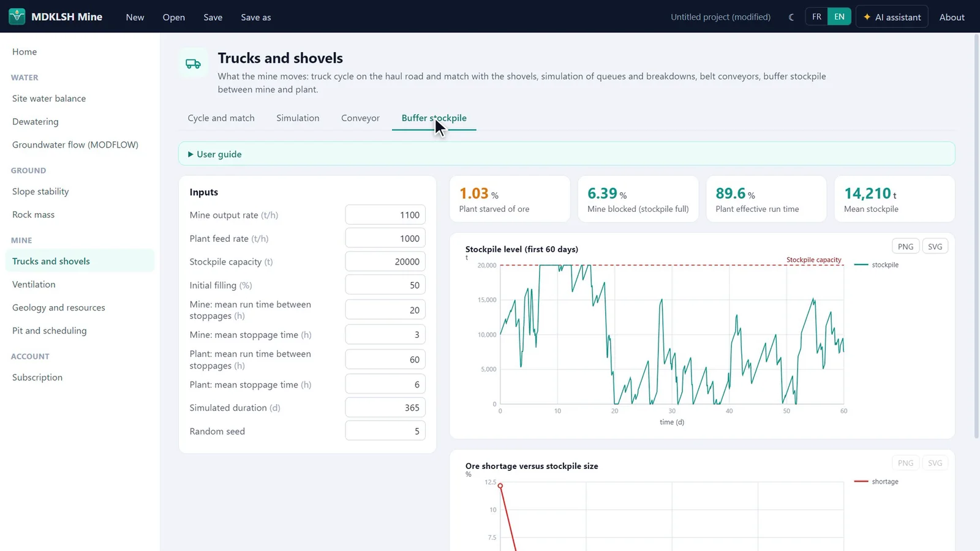Click the Random seed input field
980x551 pixels.
pyautogui.click(x=385, y=431)
